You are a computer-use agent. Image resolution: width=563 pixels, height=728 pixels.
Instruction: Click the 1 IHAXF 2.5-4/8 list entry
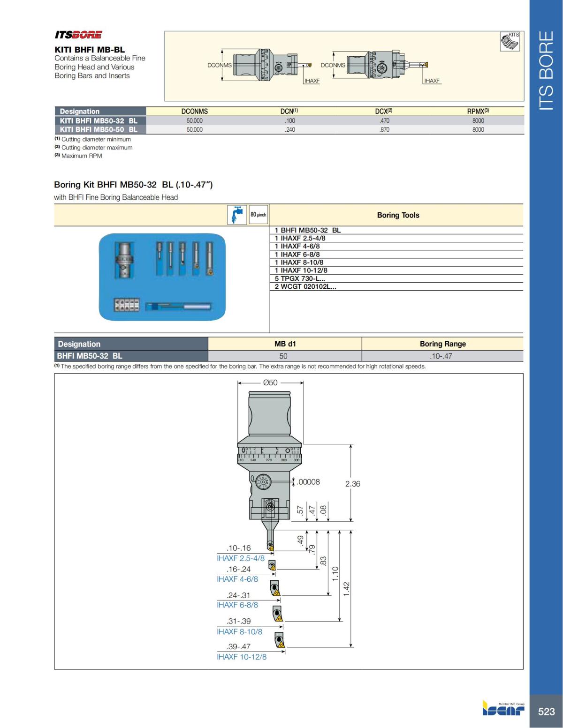[x=300, y=238]
